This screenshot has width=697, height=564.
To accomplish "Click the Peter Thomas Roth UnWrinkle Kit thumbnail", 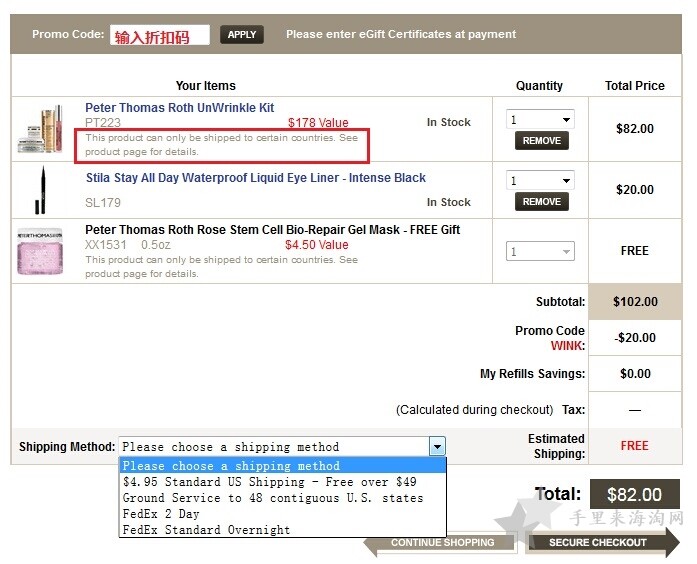I will coord(40,129).
